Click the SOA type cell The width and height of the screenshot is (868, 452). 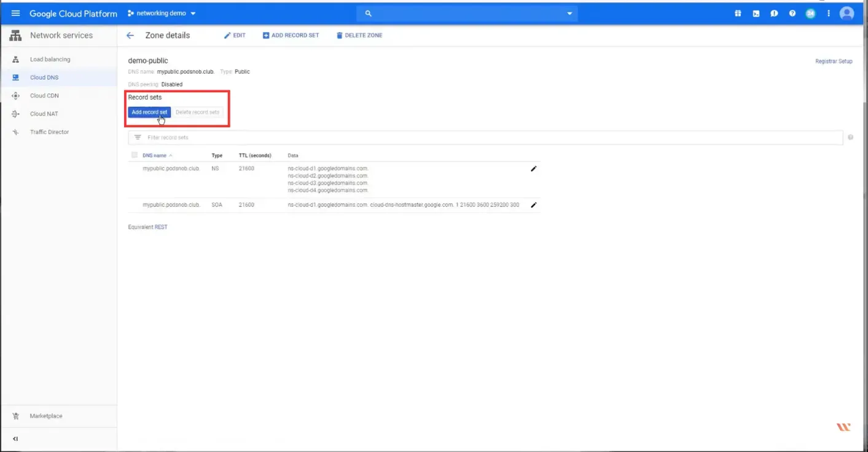(x=217, y=205)
